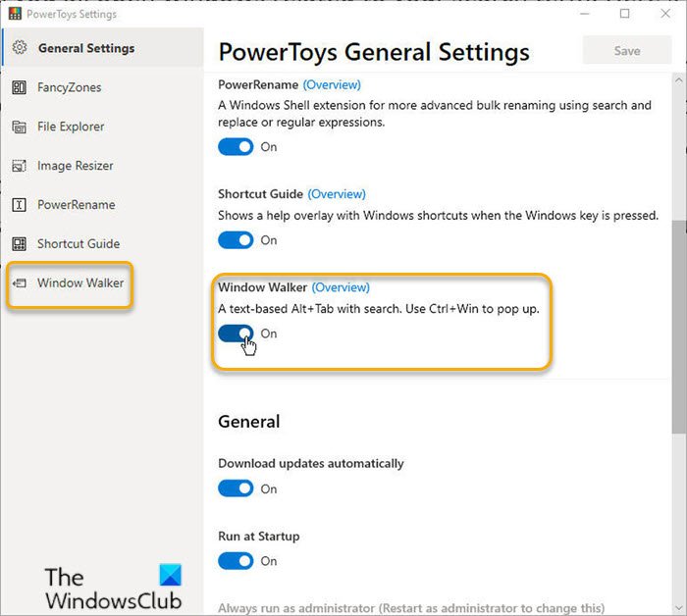Click the PowerToys app icon in title bar

pos(15,14)
